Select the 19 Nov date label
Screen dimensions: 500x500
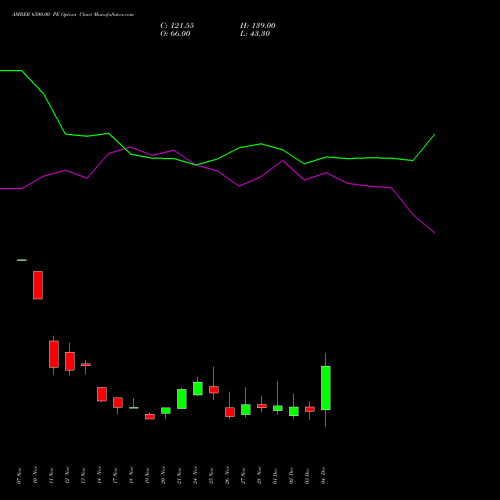[x=147, y=476]
